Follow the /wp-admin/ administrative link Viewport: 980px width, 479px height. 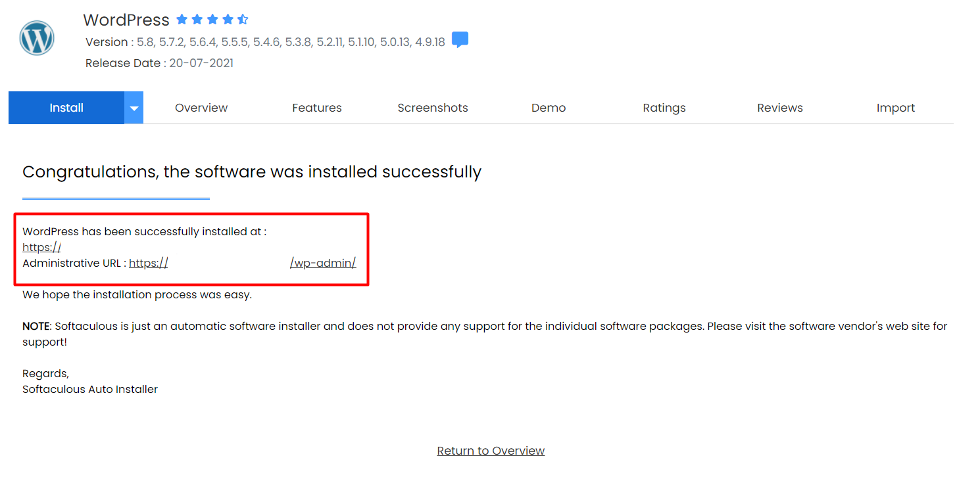(323, 263)
